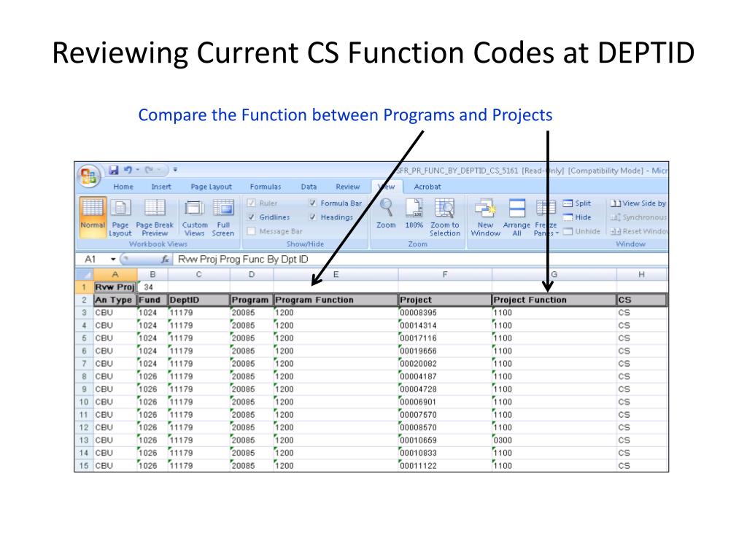The width and height of the screenshot is (747, 560).
Task: Click Synchronous Scrolling option
Action: coord(639,217)
